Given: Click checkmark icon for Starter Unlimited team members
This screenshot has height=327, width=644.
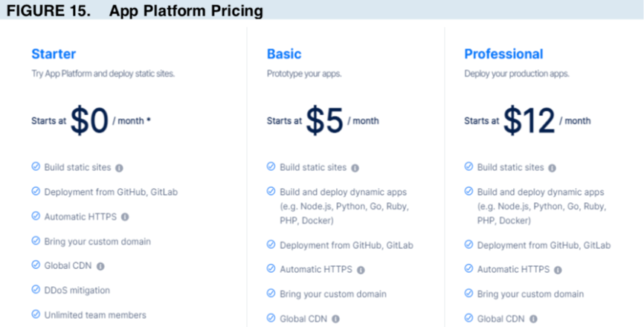Looking at the screenshot, I should click(x=36, y=314).
